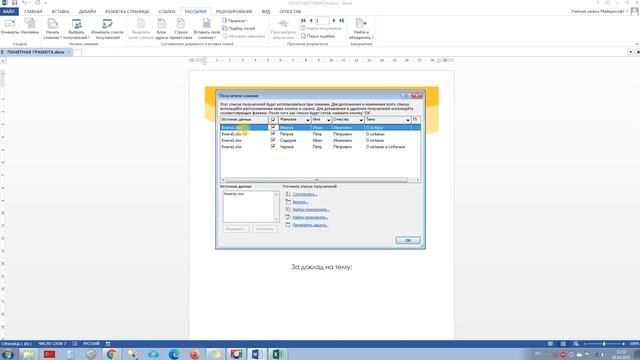Open Microsoft Edge from the taskbar
This screenshot has width=640, height=360.
pos(174,354)
